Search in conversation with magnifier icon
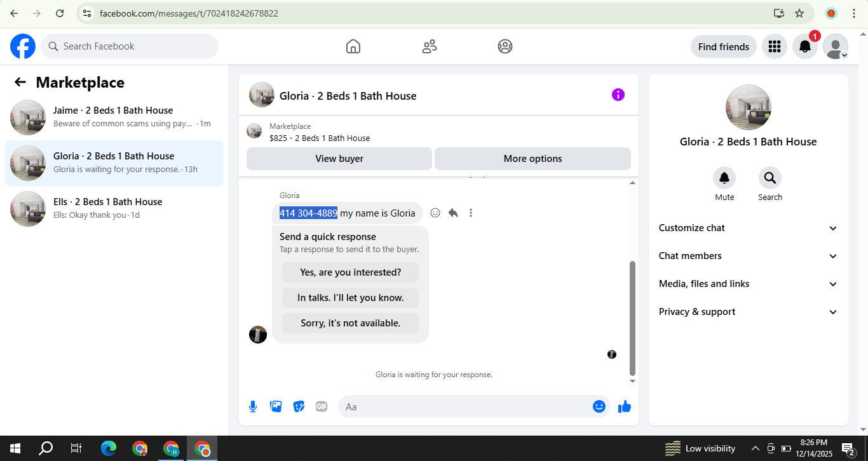The image size is (868, 461). (x=770, y=178)
